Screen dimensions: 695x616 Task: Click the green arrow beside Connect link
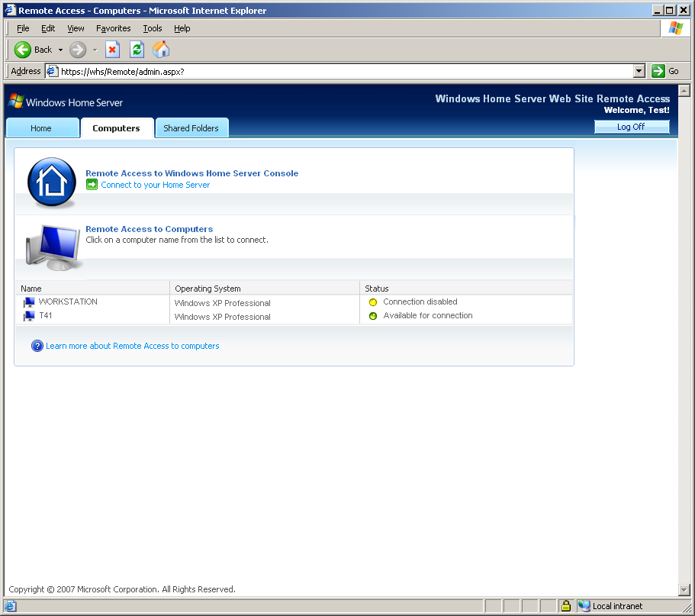pos(92,185)
